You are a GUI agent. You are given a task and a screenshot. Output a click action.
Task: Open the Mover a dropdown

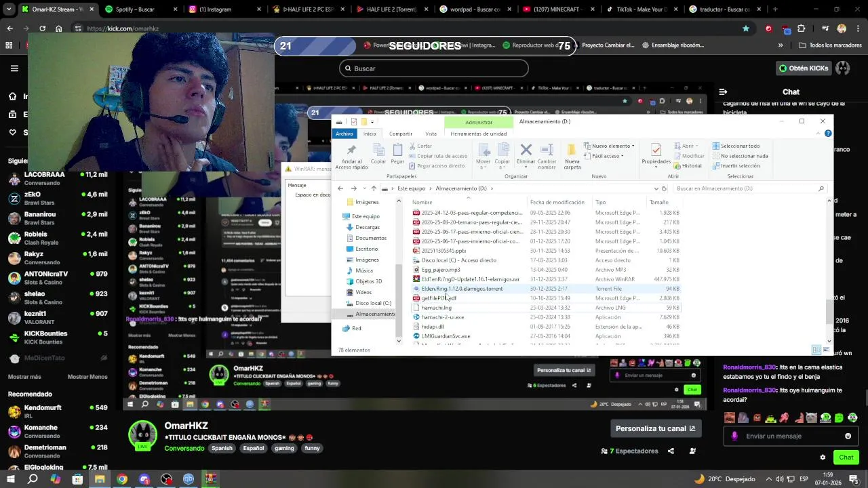[483, 156]
